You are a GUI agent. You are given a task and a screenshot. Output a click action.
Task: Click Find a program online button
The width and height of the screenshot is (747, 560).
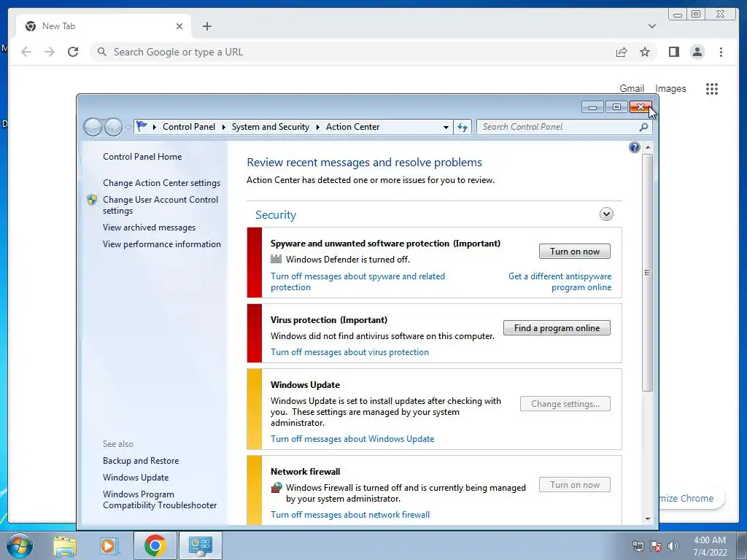557,327
